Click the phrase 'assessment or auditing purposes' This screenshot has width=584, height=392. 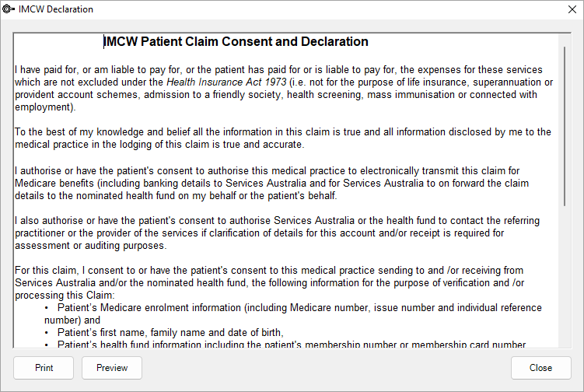click(90, 246)
